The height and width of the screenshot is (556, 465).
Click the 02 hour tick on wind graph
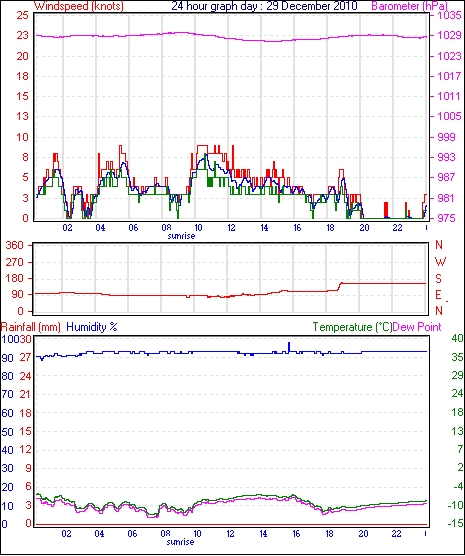tap(67, 228)
